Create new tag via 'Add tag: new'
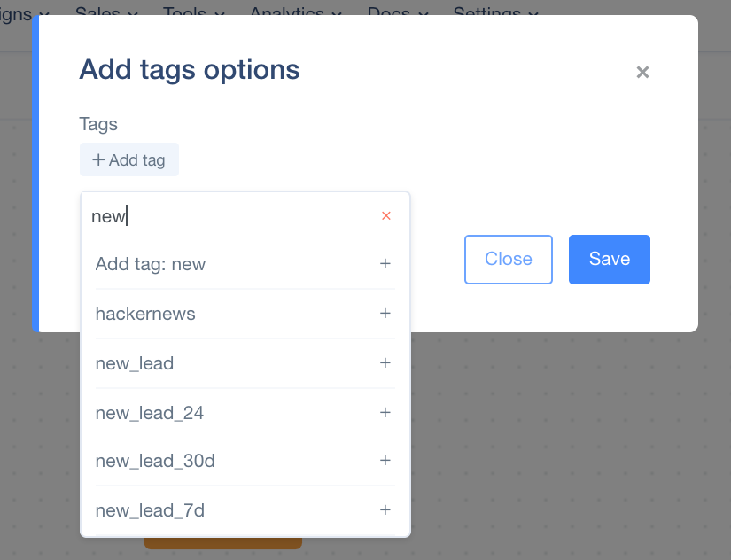Viewport: 731px width, 560px height. pyautogui.click(x=151, y=264)
